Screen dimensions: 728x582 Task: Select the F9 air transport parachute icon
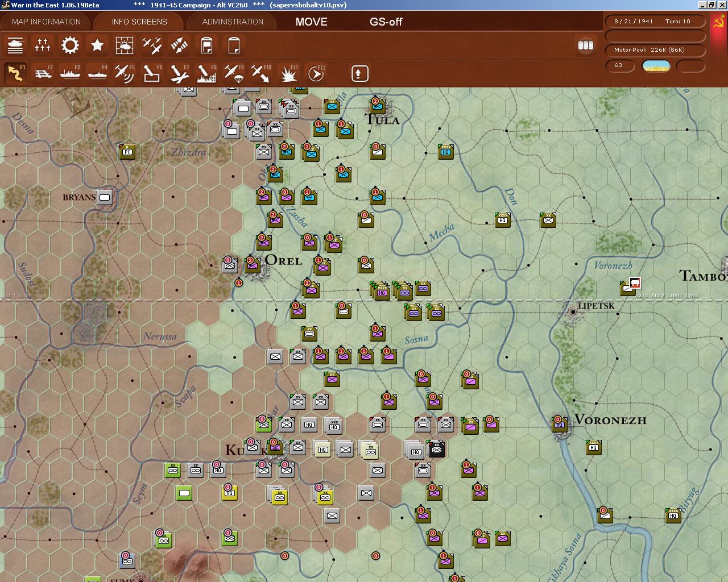tap(234, 73)
